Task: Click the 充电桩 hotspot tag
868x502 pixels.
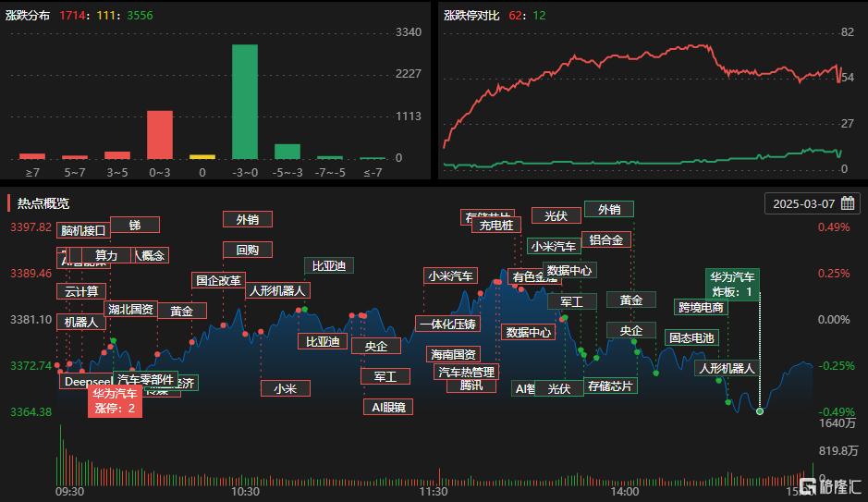Action: (496, 226)
